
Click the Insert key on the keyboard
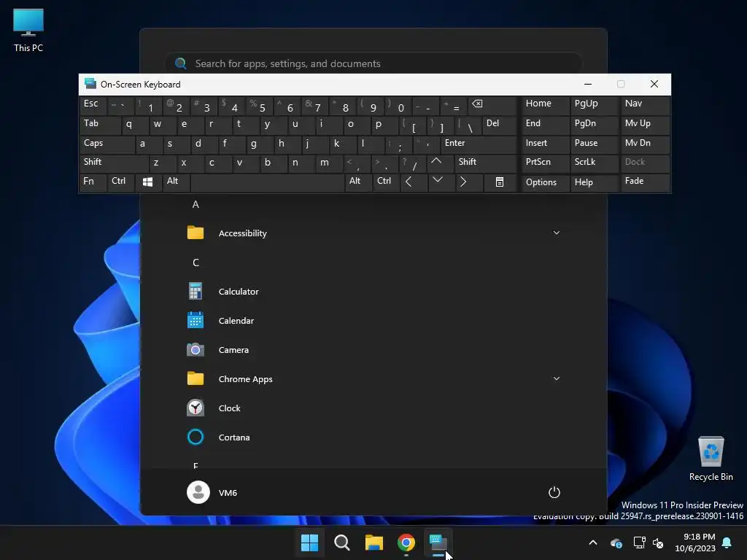point(546,144)
